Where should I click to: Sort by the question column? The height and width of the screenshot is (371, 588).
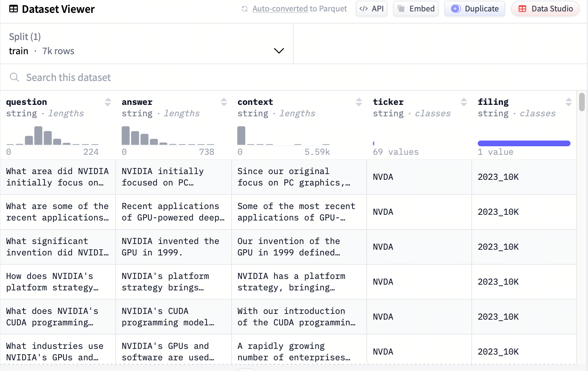coord(108,102)
